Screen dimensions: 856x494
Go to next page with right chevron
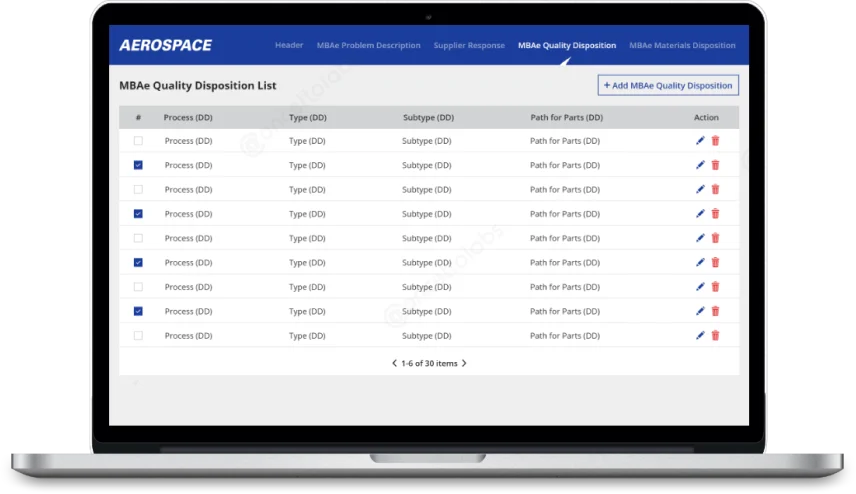pos(464,364)
